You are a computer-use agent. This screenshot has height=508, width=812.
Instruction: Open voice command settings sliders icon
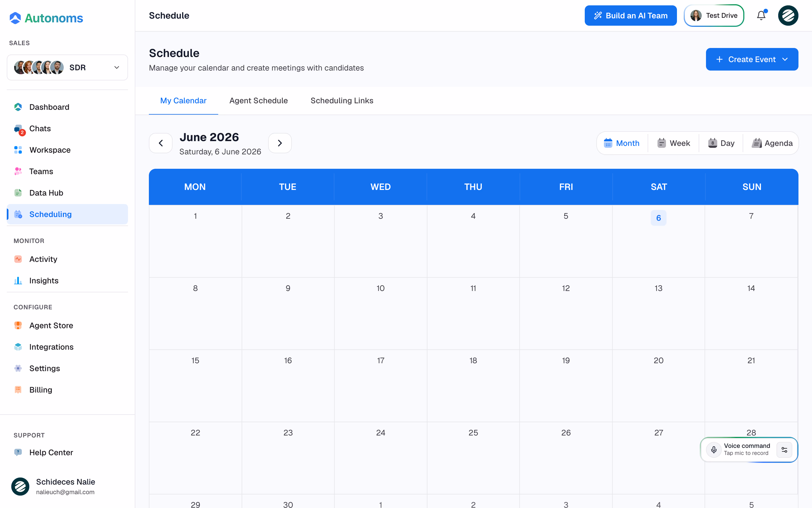[784, 450]
